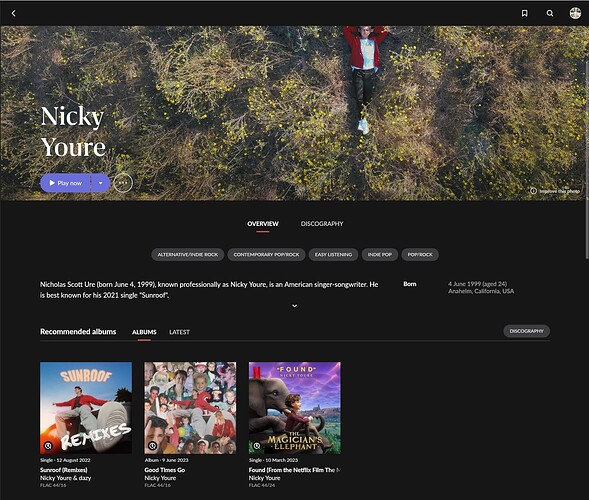Select the Albums sub-tab
589x500 pixels.
coord(144,332)
